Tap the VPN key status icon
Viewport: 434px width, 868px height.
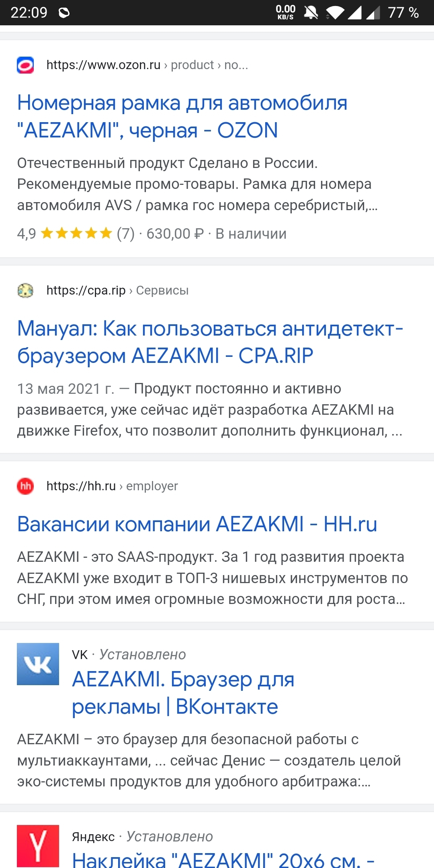[x=64, y=13]
